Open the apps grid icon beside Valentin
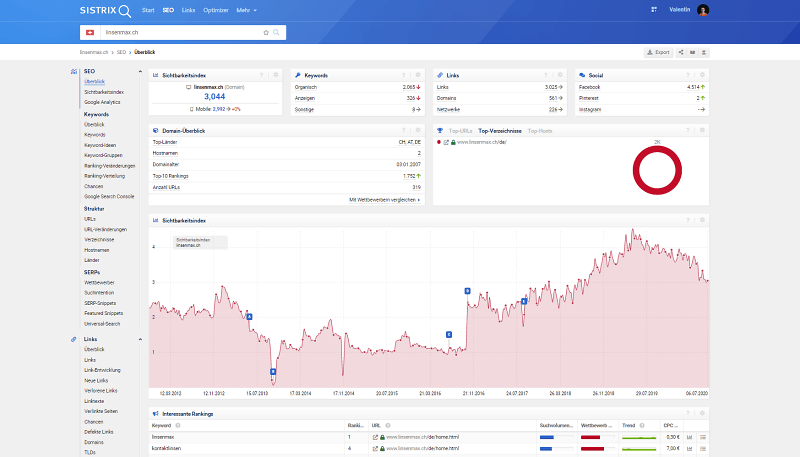Screen dimensions: 800x457 (652, 10)
